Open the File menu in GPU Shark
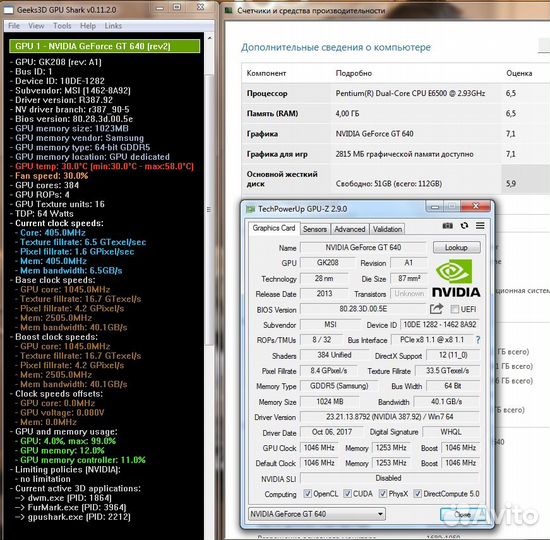The height and width of the screenshot is (540, 550). [14, 26]
